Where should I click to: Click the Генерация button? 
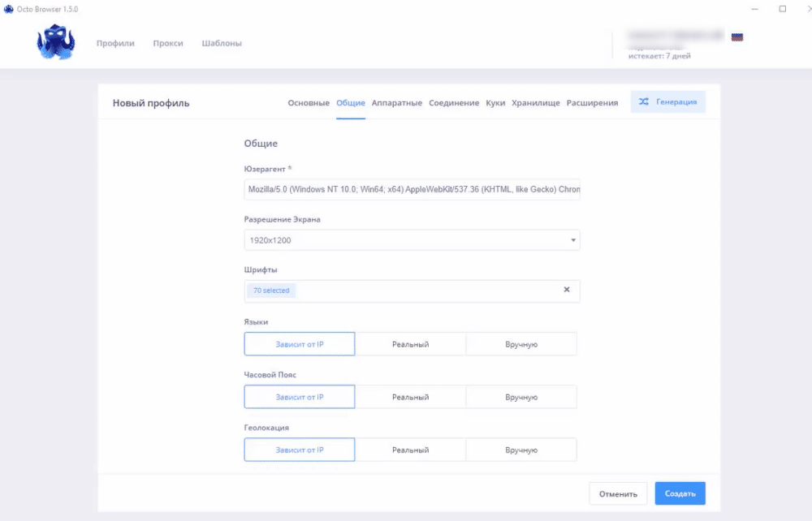pyautogui.click(x=667, y=101)
